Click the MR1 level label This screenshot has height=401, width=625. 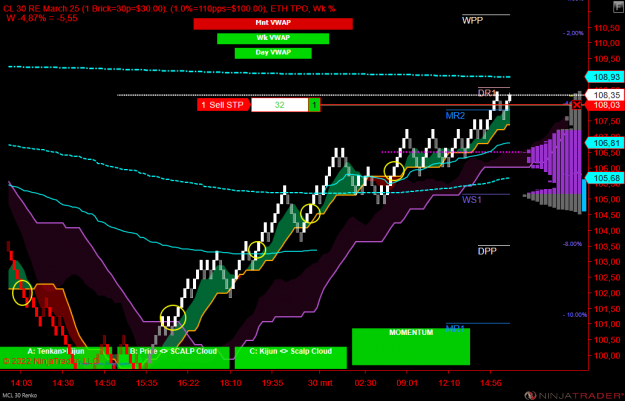[455, 329]
